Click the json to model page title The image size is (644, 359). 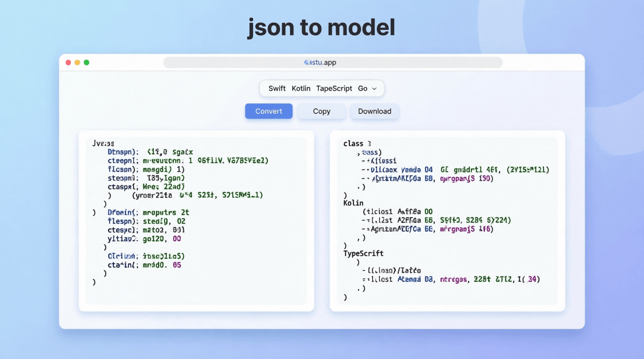click(x=321, y=27)
